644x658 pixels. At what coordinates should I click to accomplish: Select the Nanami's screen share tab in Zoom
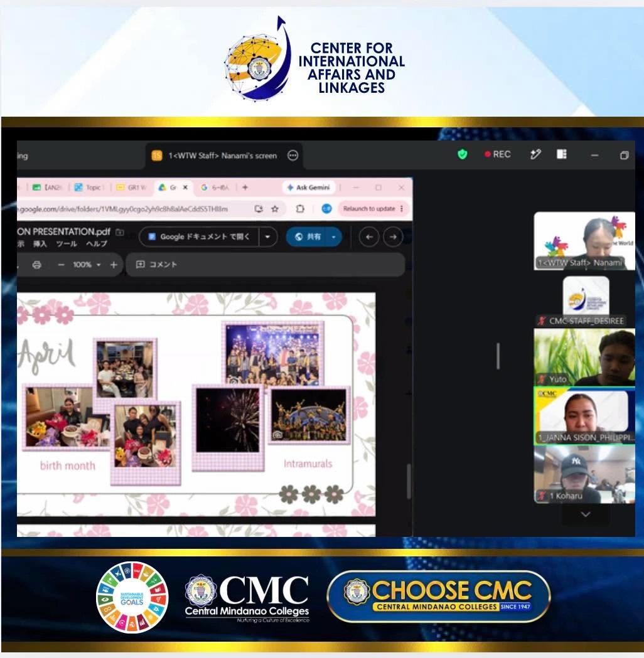(223, 156)
